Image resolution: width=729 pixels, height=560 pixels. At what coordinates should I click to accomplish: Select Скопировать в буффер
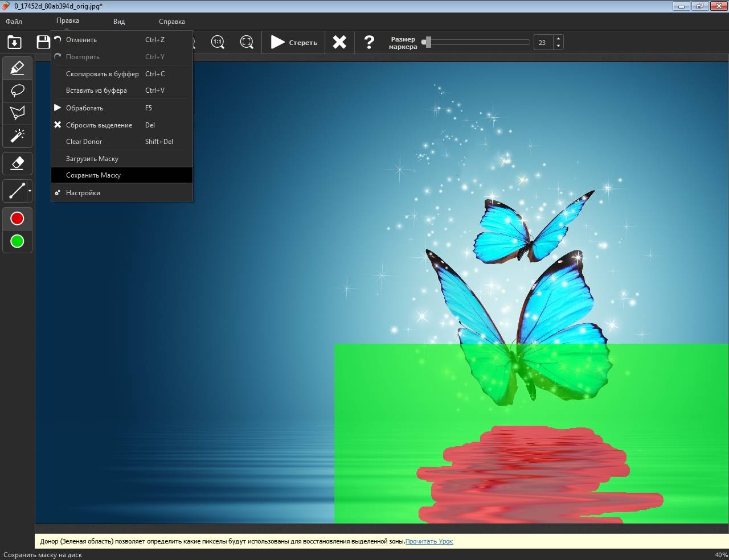click(x=122, y=74)
